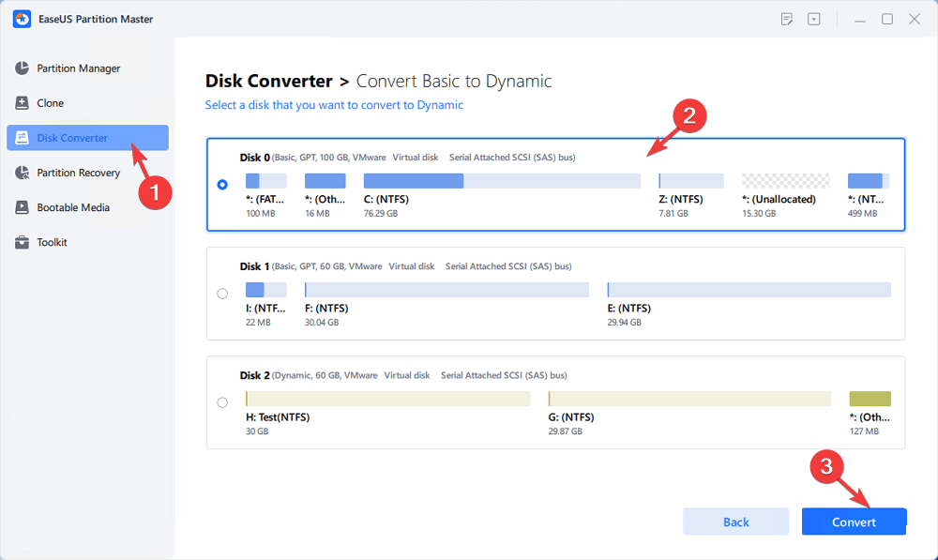Close the EaseUS Partition Master window

click(914, 19)
